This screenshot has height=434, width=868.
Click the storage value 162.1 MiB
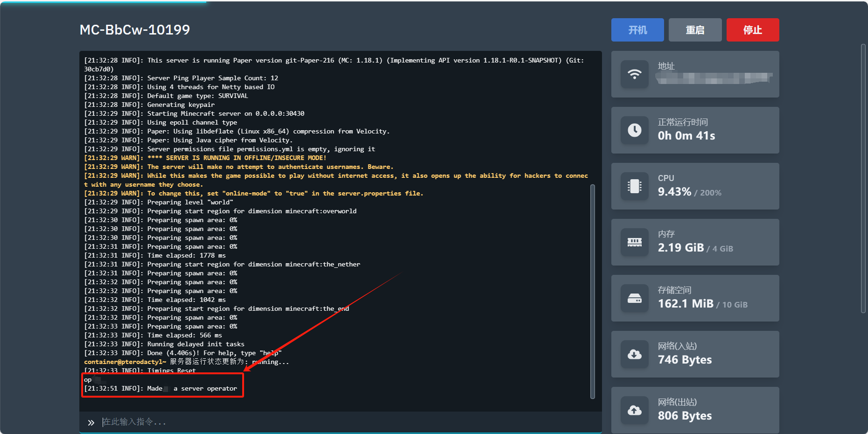coord(686,304)
